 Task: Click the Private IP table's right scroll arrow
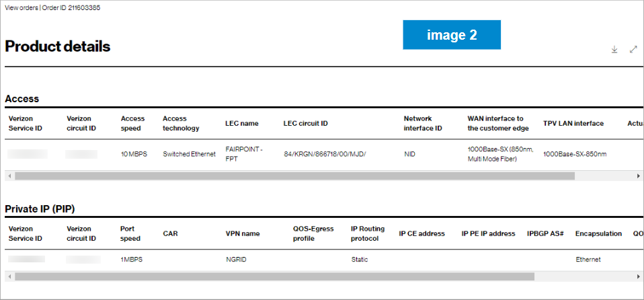click(639, 276)
